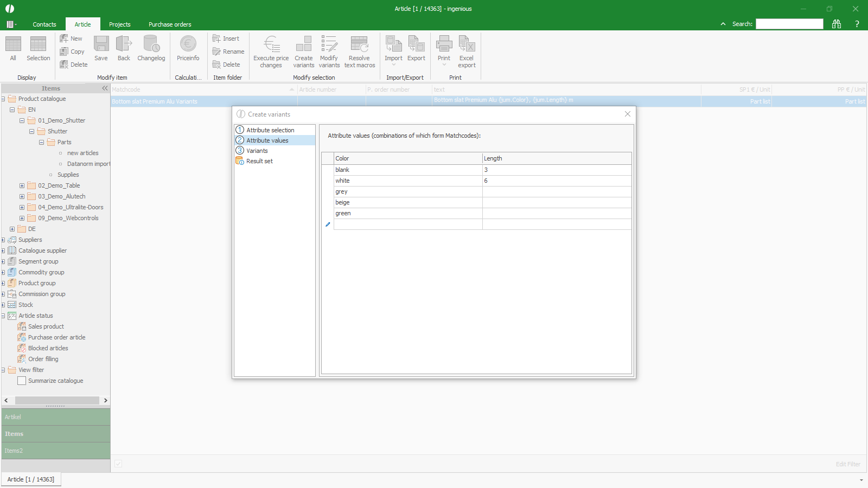Viewport: 868px width, 488px height.
Task: Click the Edit Filter link
Action: click(847, 464)
